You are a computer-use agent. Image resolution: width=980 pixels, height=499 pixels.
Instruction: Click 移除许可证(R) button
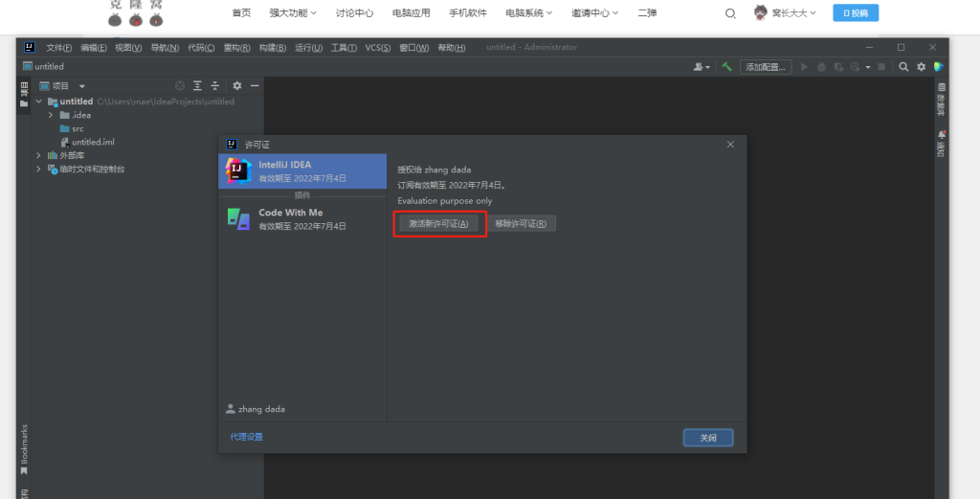(x=521, y=223)
